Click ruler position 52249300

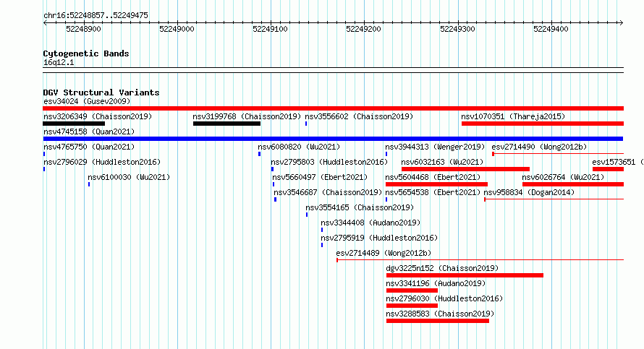(x=457, y=29)
